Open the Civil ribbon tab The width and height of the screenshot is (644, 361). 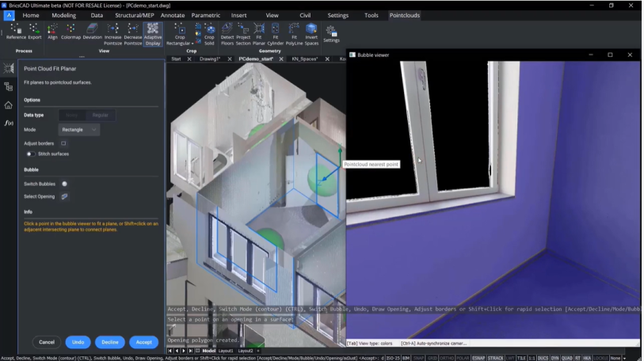tap(305, 15)
